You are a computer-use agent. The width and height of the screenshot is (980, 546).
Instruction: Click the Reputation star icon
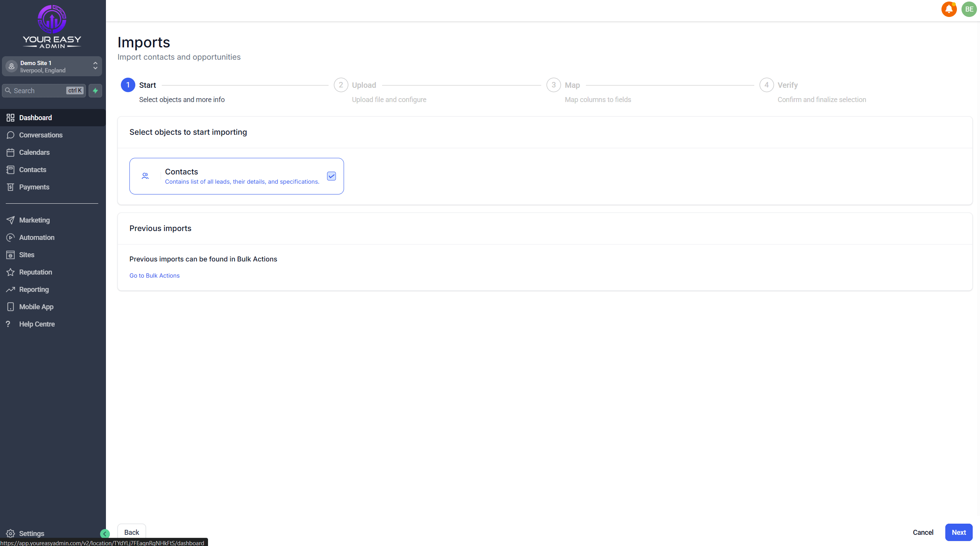pos(10,272)
